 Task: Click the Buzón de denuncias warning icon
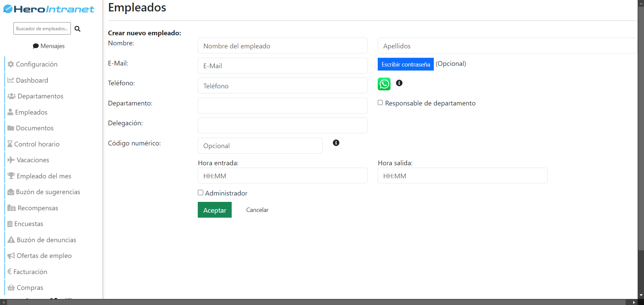pyautogui.click(x=11, y=240)
